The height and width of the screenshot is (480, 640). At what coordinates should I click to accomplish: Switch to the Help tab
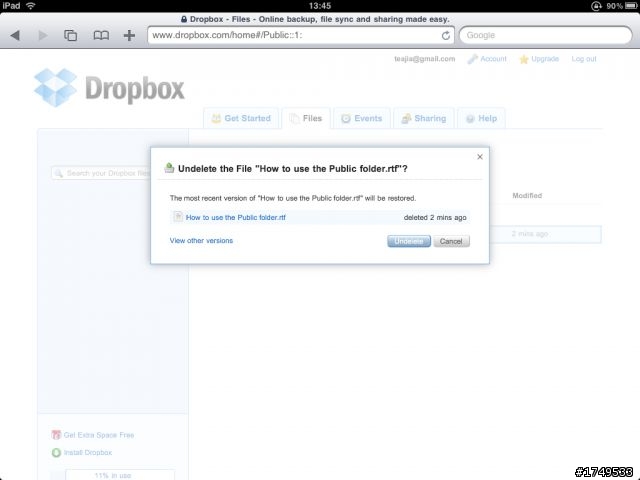[481, 118]
